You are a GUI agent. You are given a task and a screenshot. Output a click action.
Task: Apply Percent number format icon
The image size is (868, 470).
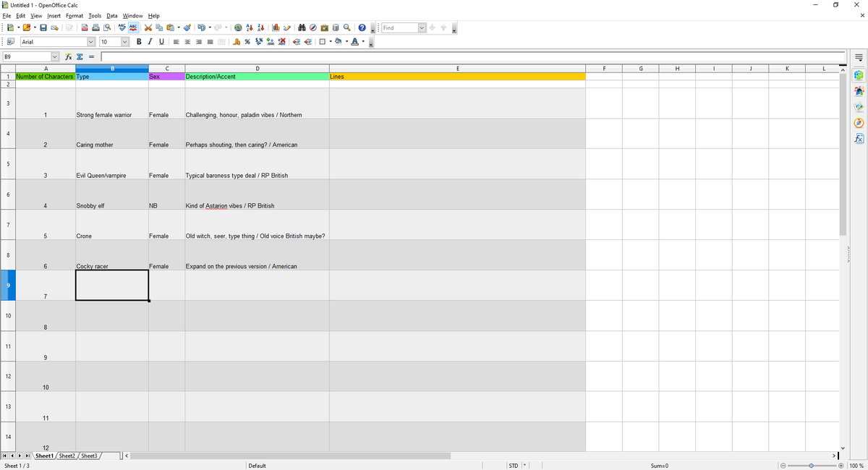pos(247,41)
